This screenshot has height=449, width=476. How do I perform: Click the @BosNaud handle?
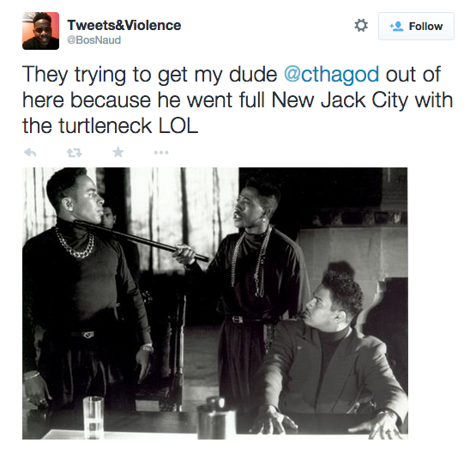[x=93, y=40]
